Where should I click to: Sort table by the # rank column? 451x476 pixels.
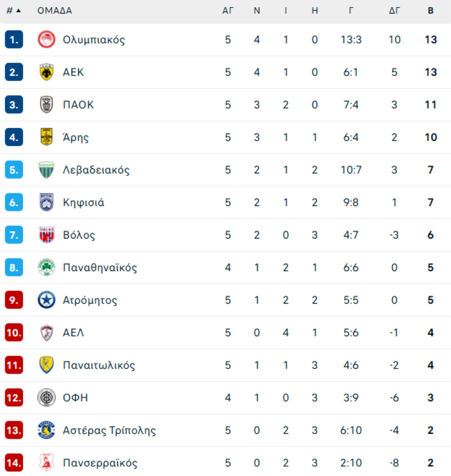click(13, 11)
